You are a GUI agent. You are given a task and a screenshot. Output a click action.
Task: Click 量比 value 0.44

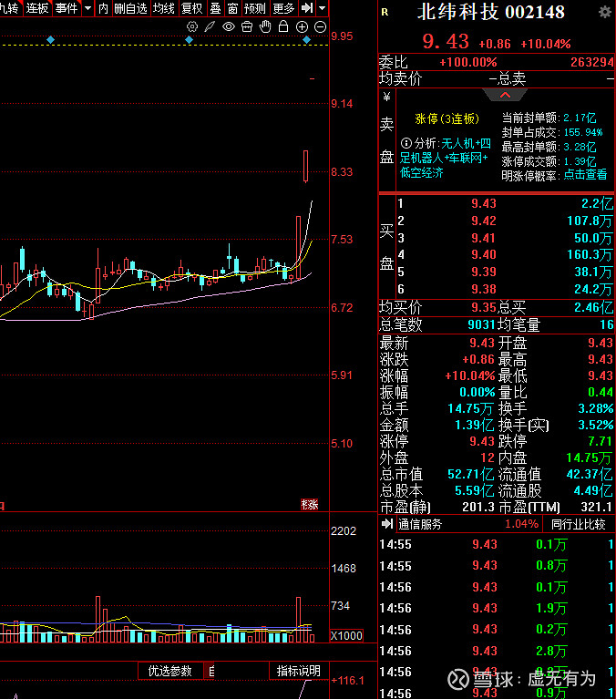[600, 392]
